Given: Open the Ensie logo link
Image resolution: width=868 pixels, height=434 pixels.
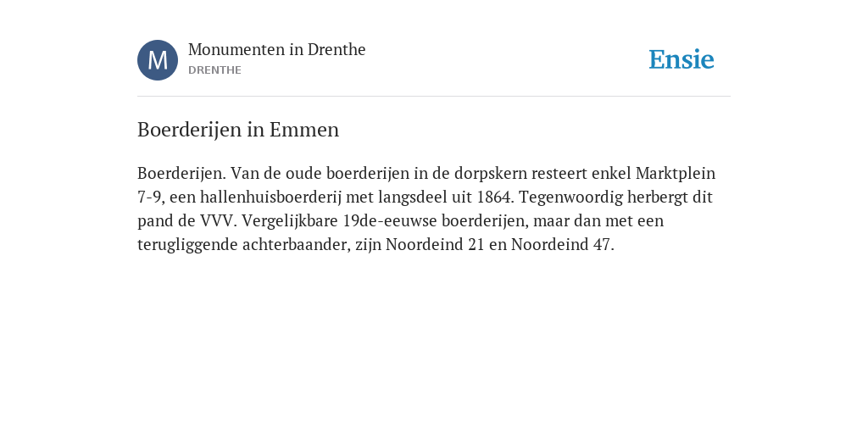Looking at the screenshot, I should tap(682, 59).
